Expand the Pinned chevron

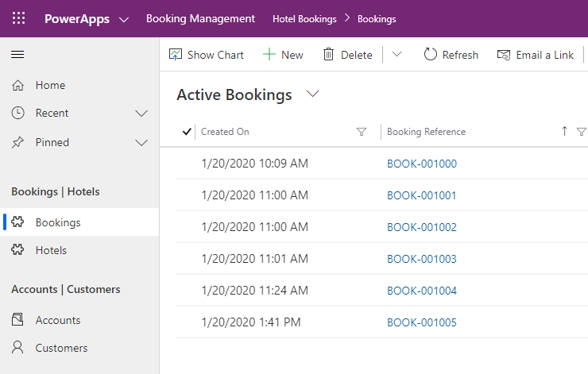point(141,143)
